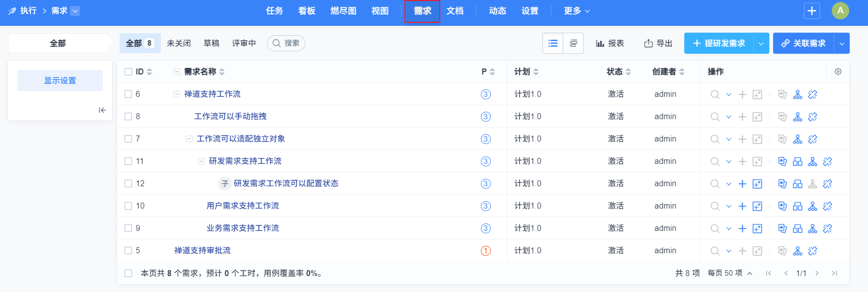
Task: Collapse 禅道支持工作流 tree node
Action: [176, 94]
